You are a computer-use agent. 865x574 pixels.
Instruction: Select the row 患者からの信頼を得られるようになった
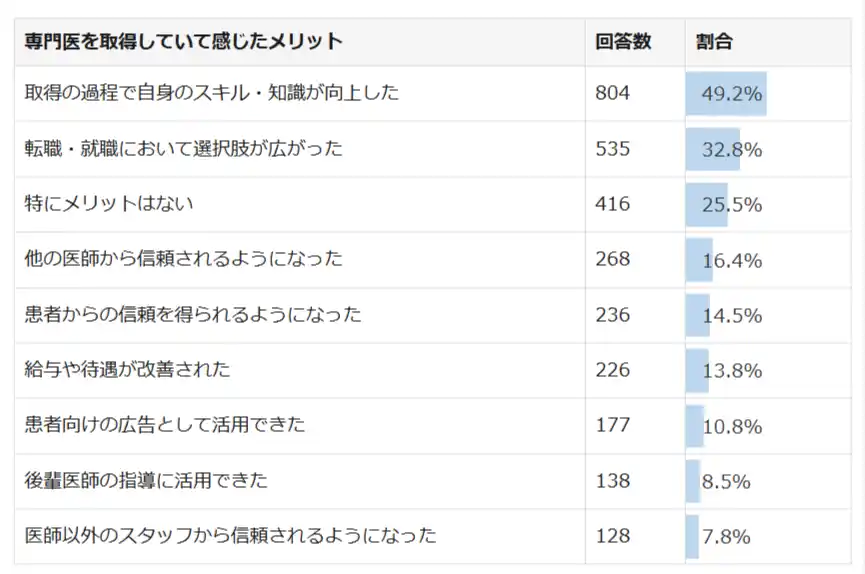tap(433, 315)
